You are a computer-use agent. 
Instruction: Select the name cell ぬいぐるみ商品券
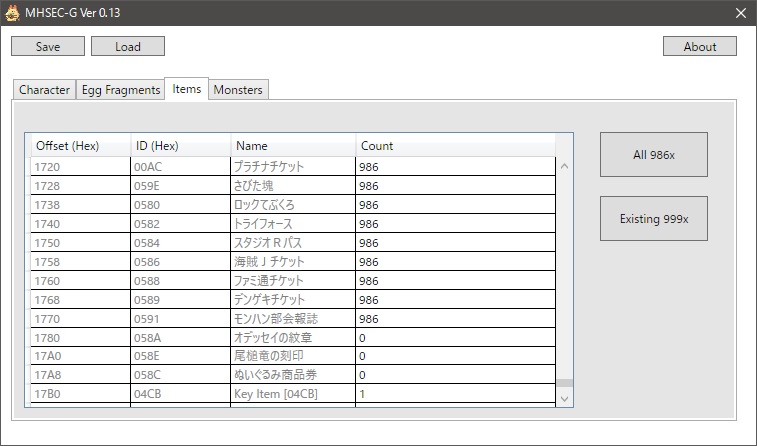pyautogui.click(x=293, y=375)
